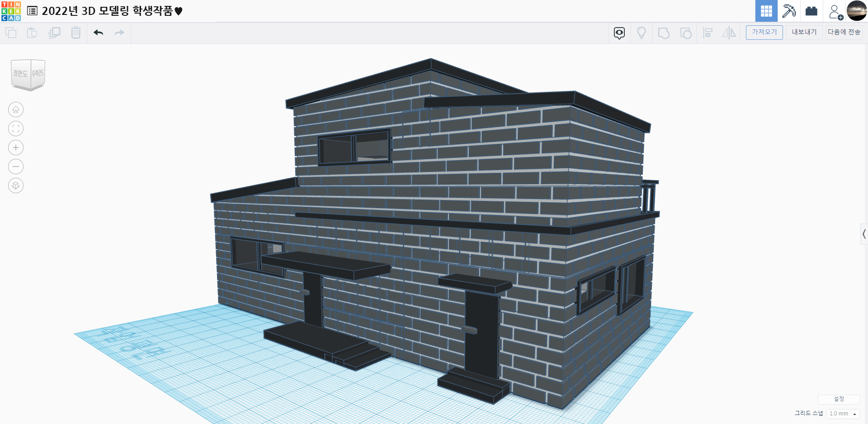
Task: Click the Delete trash icon
Action: [x=76, y=33]
